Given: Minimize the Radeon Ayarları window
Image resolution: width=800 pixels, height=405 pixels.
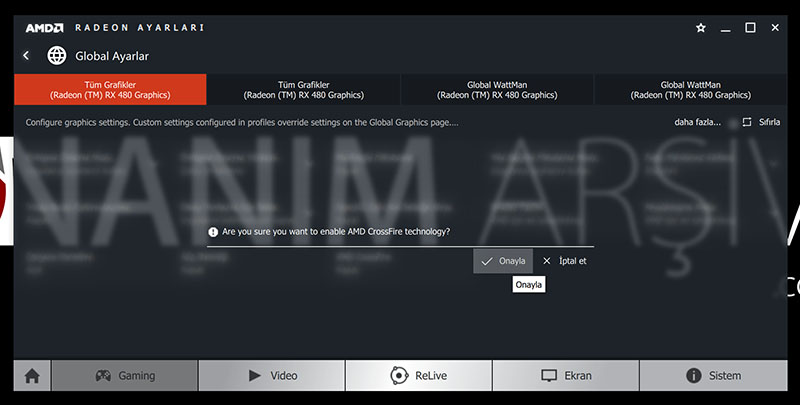Looking at the screenshot, I should pos(725,28).
